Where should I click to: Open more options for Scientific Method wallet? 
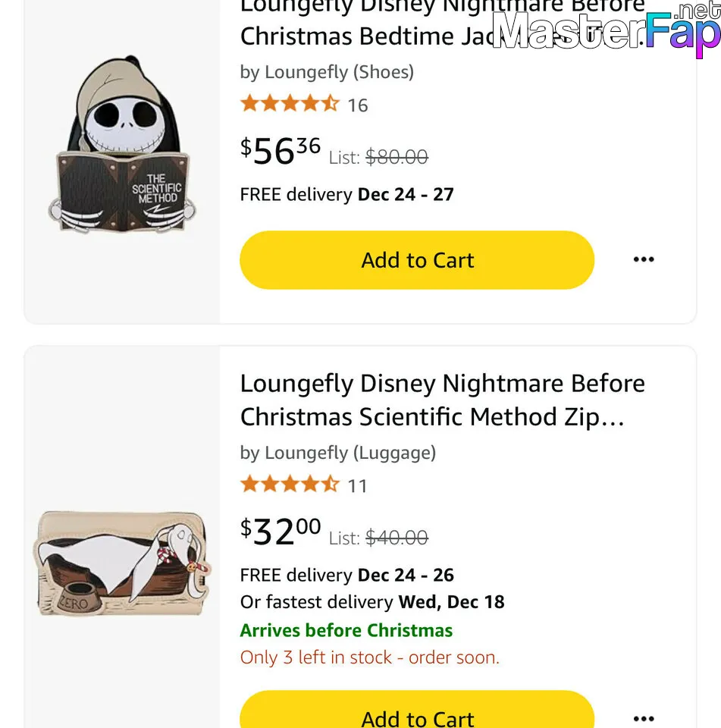coord(644,719)
